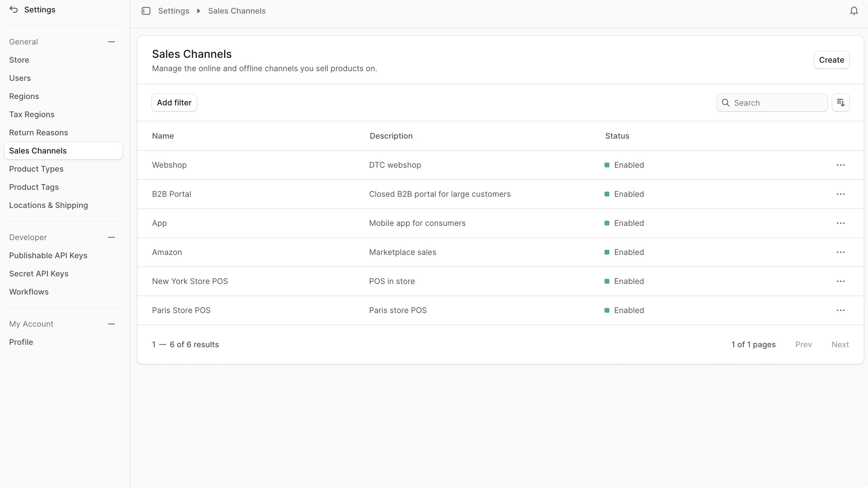
Task: Go to the next page of results
Action: click(x=840, y=344)
